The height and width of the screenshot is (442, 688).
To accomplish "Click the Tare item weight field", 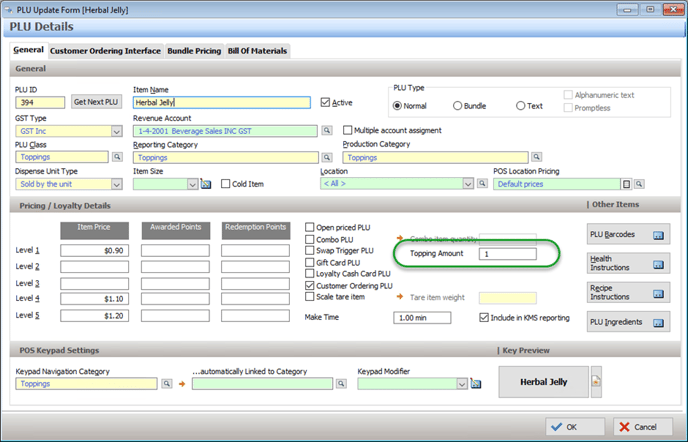I will click(508, 298).
